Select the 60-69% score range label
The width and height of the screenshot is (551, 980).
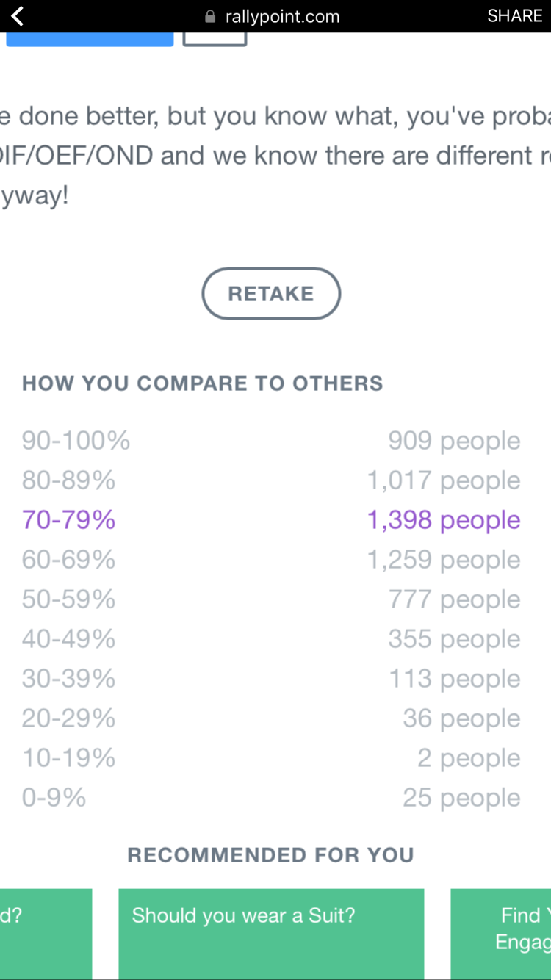coord(68,560)
